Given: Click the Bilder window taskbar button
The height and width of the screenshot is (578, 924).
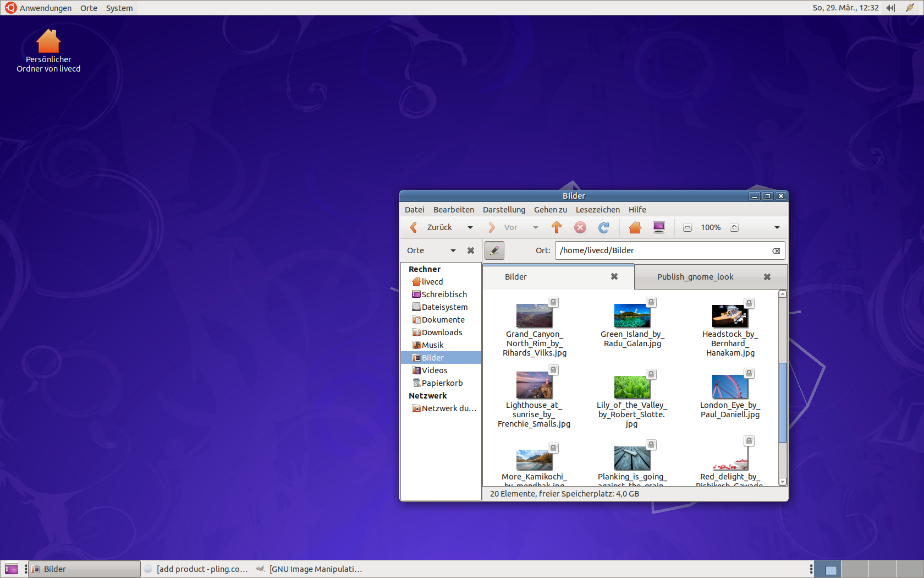Looking at the screenshot, I should point(84,569).
